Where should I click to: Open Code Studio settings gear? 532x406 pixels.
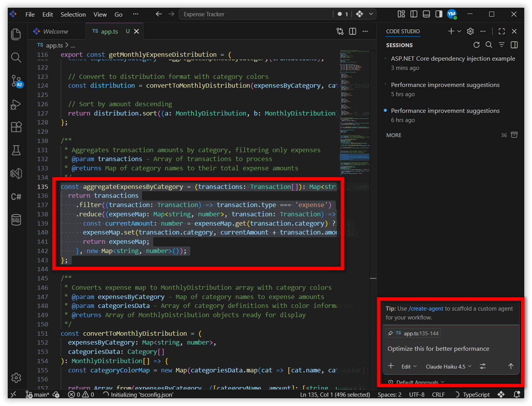point(470,31)
